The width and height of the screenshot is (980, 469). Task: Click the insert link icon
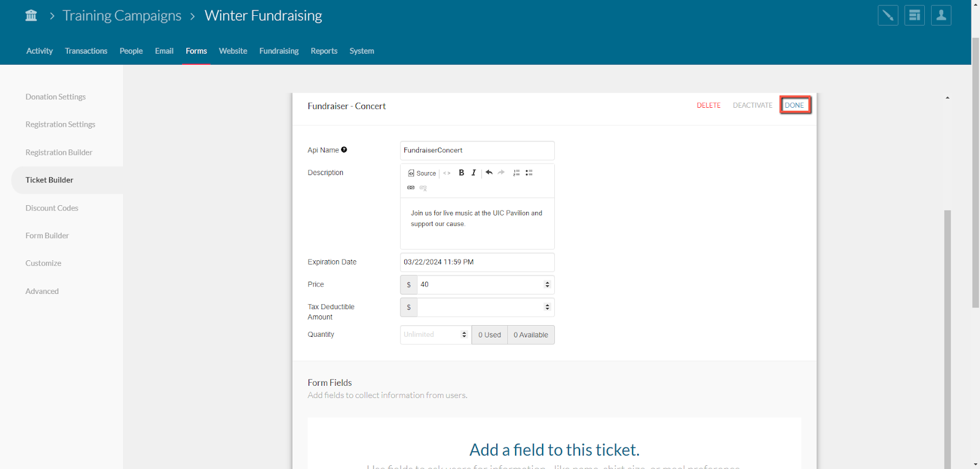click(411, 187)
